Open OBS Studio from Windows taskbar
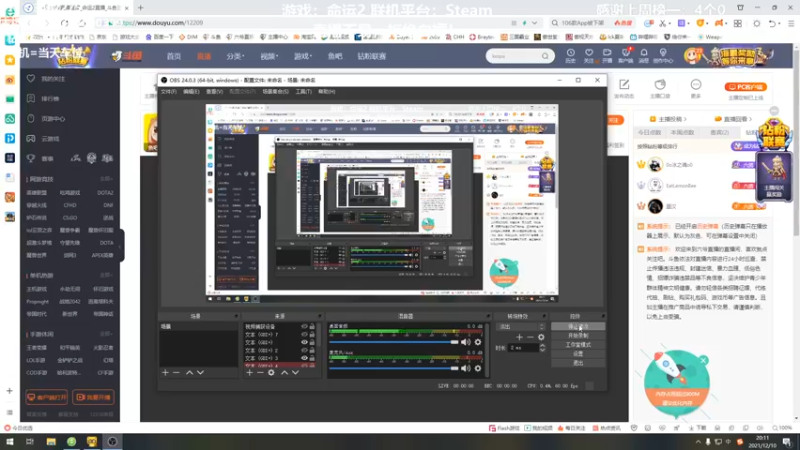 click(112, 441)
